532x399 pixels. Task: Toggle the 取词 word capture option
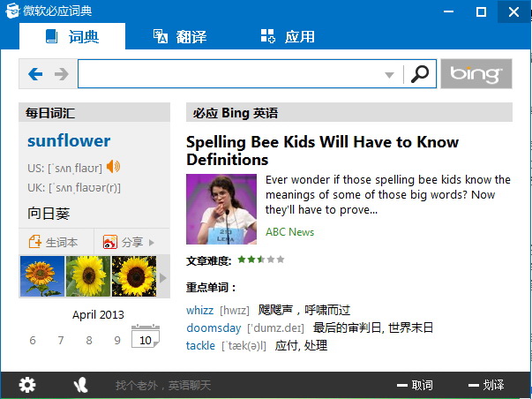[x=415, y=385]
